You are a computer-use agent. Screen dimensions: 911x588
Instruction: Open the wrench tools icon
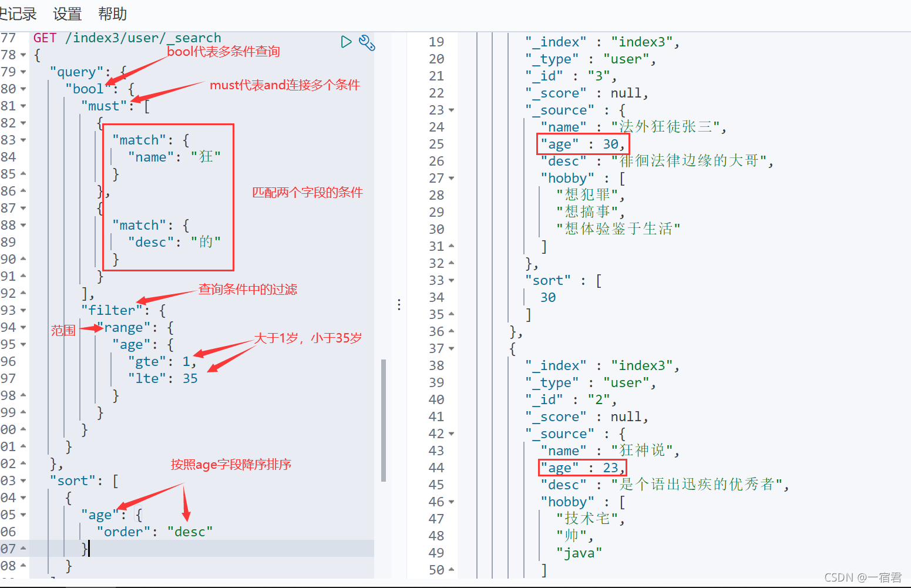point(367,42)
